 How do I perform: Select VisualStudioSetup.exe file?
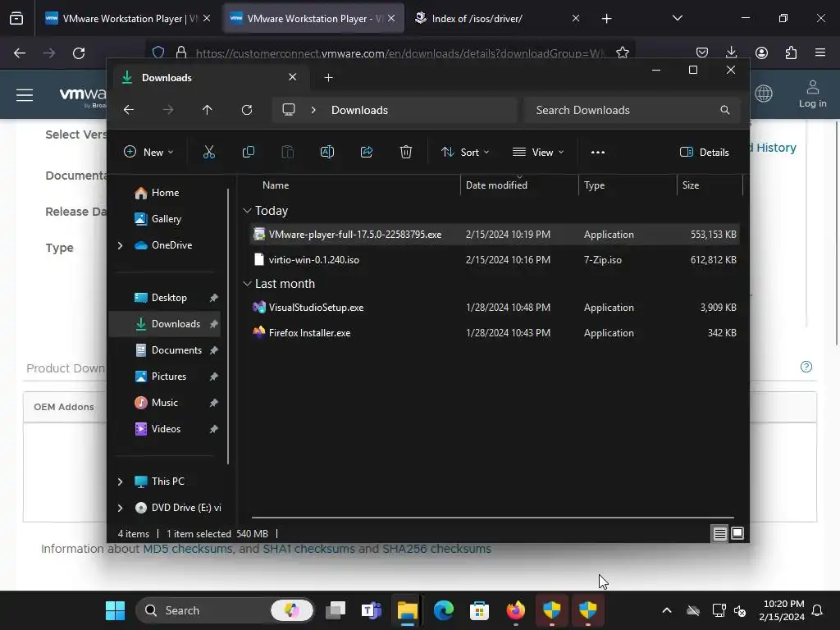(x=495, y=308)
